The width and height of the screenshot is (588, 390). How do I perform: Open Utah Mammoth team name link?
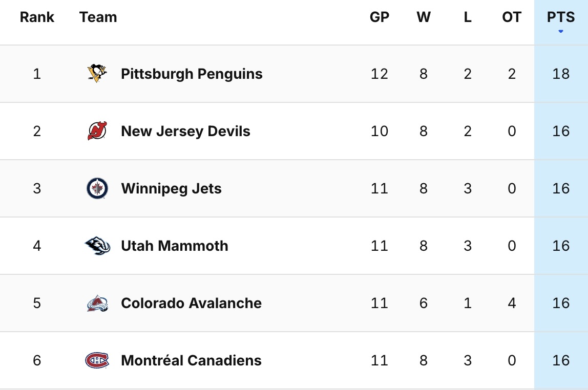coord(175,246)
